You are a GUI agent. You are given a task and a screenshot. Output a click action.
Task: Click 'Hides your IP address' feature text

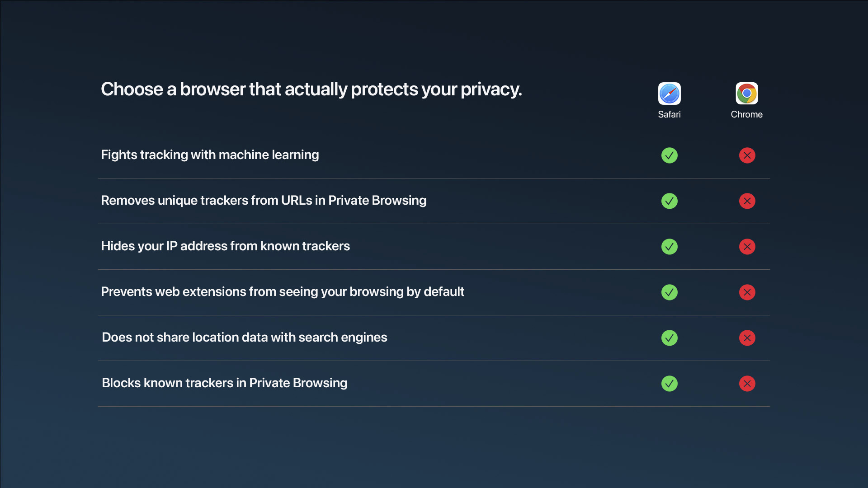225,246
